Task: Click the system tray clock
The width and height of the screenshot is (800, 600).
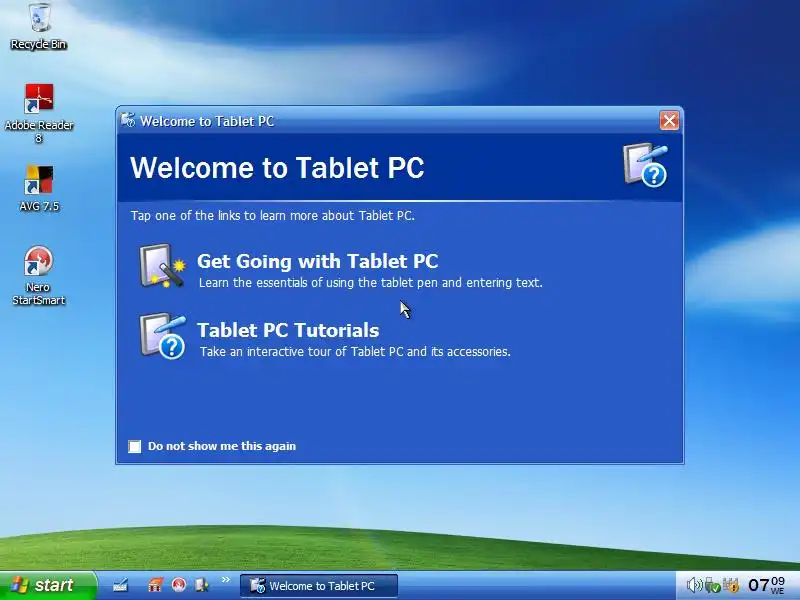Action: coord(766,585)
